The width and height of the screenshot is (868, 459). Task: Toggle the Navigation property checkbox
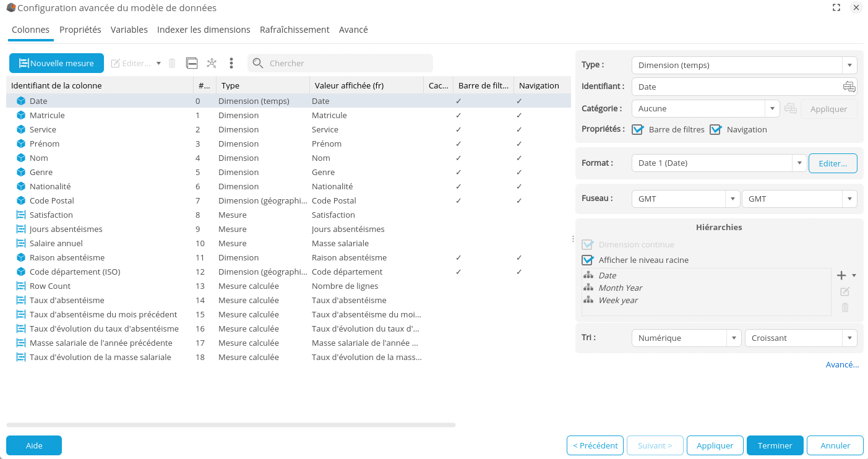click(x=716, y=129)
